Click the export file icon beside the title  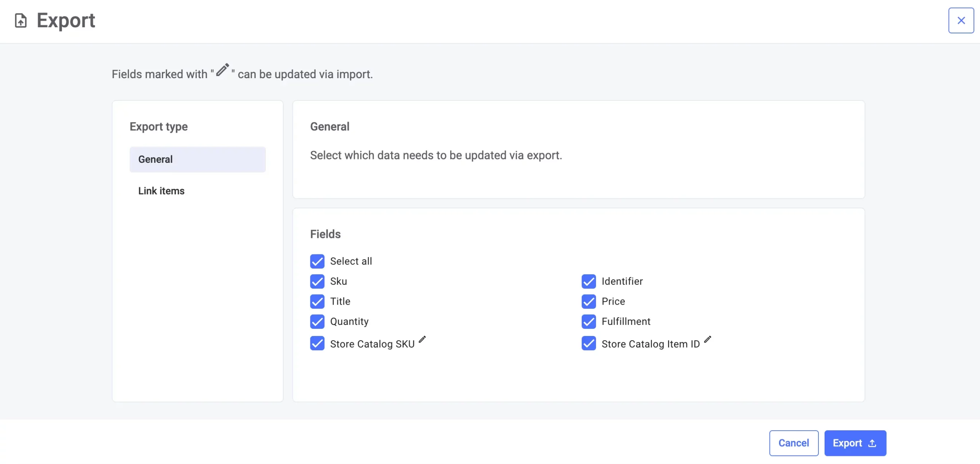click(x=21, y=20)
